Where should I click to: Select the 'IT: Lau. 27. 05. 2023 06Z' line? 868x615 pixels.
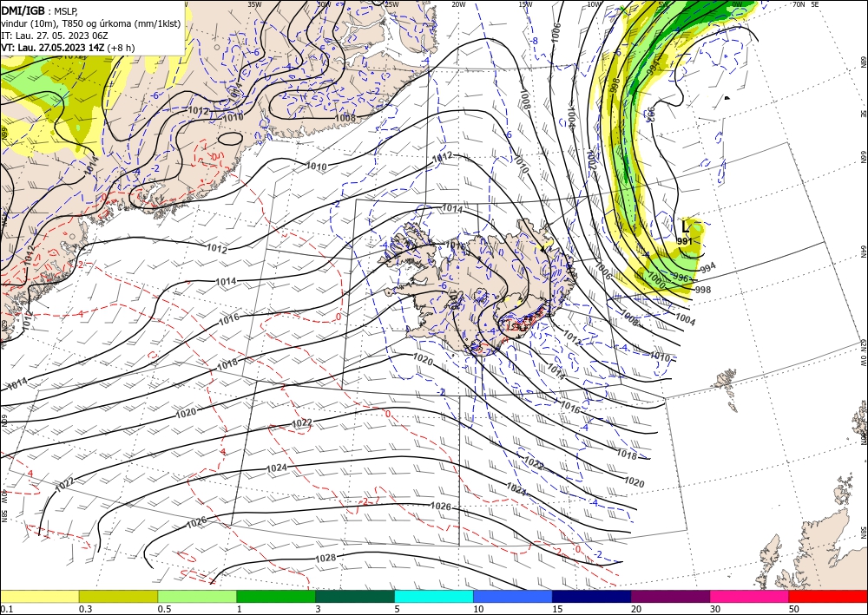(54, 36)
